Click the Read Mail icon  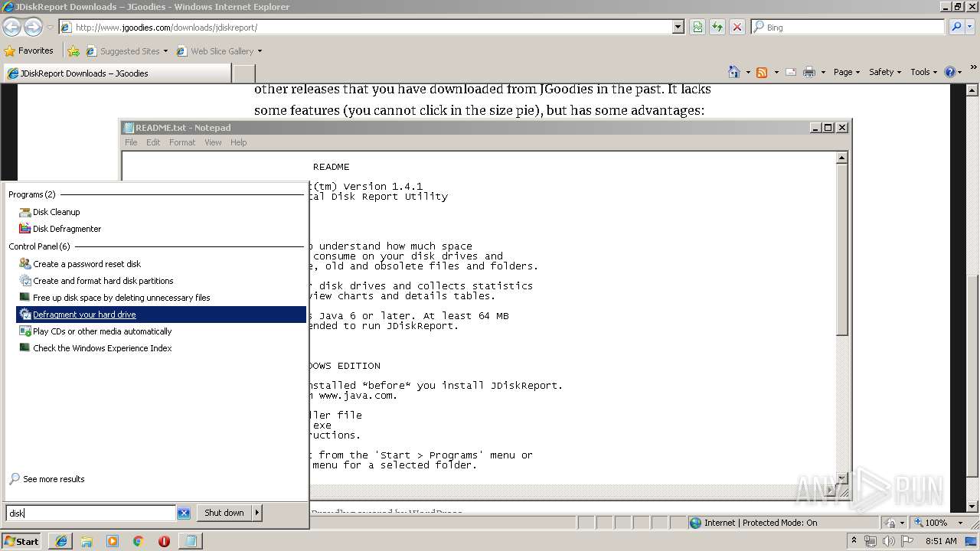tap(790, 72)
